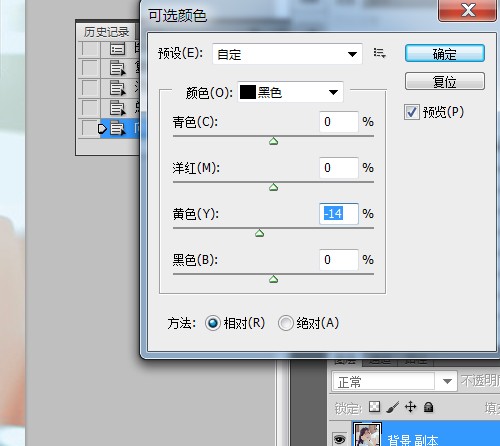Click the Reset (复位) button

coord(445,81)
